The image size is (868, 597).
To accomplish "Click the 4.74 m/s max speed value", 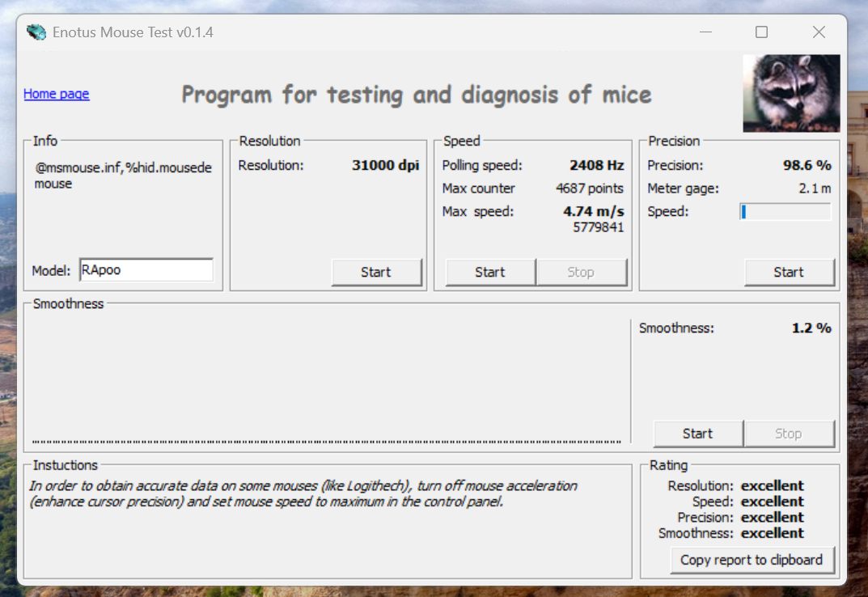I will [x=594, y=212].
